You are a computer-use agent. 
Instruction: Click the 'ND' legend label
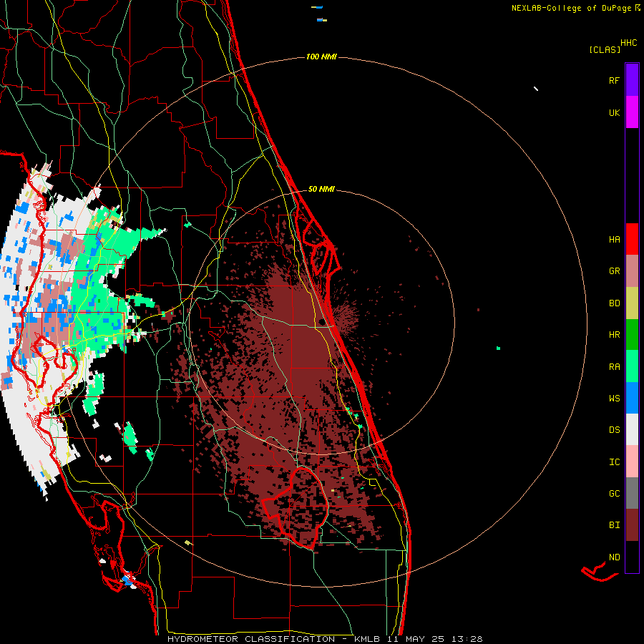(x=614, y=557)
